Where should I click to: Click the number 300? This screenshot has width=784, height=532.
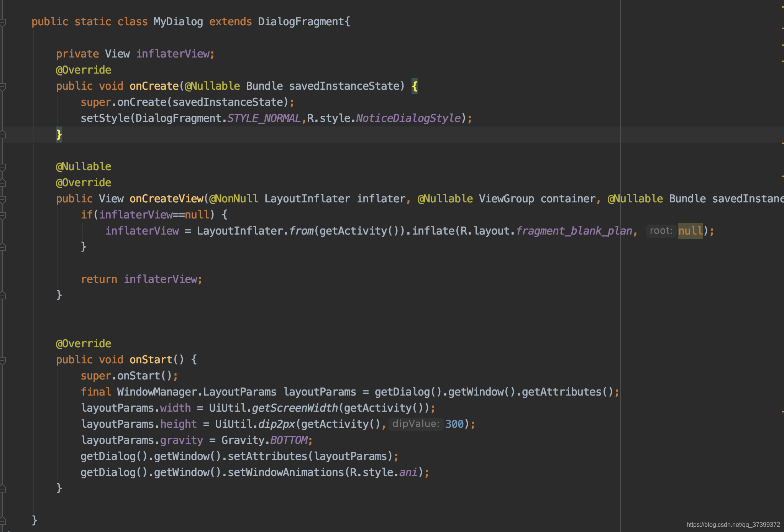pos(454,424)
